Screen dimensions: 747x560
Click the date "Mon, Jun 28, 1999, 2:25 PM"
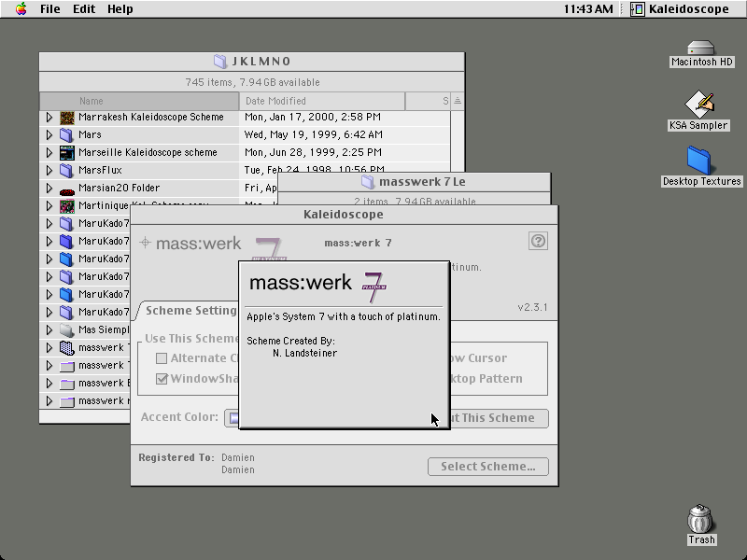[x=313, y=152]
